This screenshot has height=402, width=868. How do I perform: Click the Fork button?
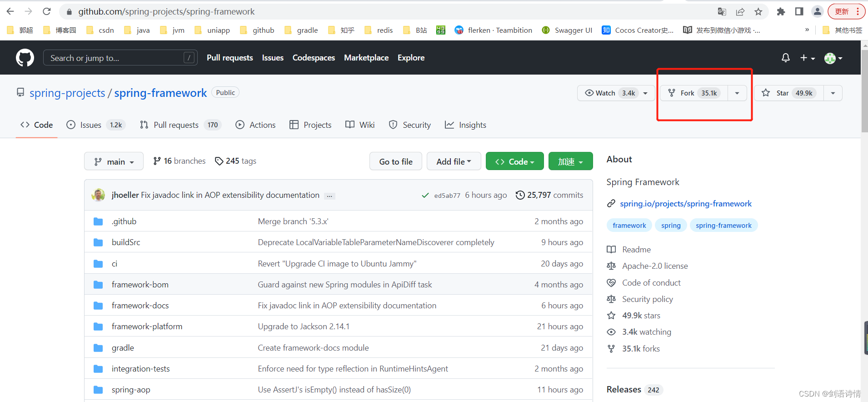tap(693, 93)
